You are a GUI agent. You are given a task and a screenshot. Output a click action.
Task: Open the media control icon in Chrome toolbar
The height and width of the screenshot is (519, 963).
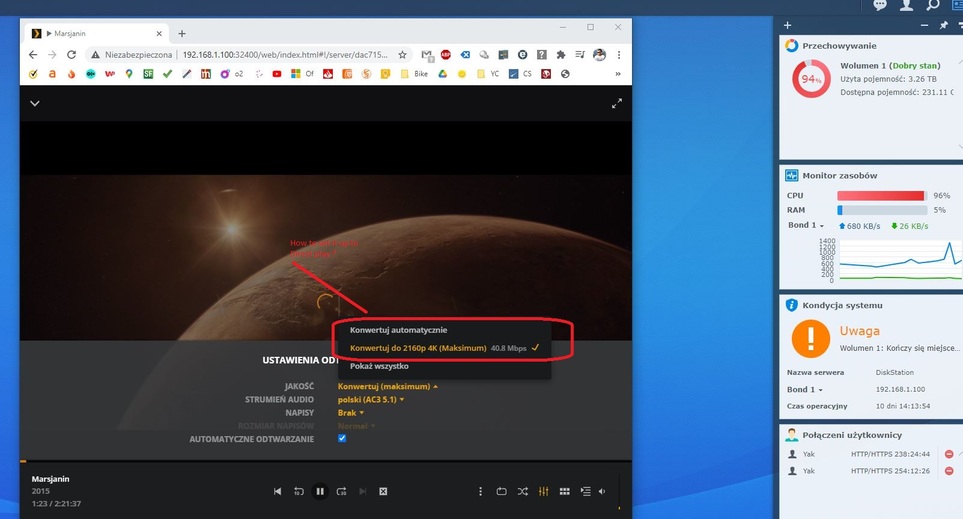[x=580, y=55]
